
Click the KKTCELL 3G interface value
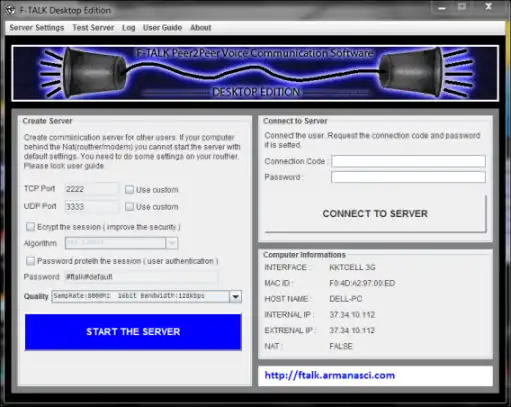point(352,267)
